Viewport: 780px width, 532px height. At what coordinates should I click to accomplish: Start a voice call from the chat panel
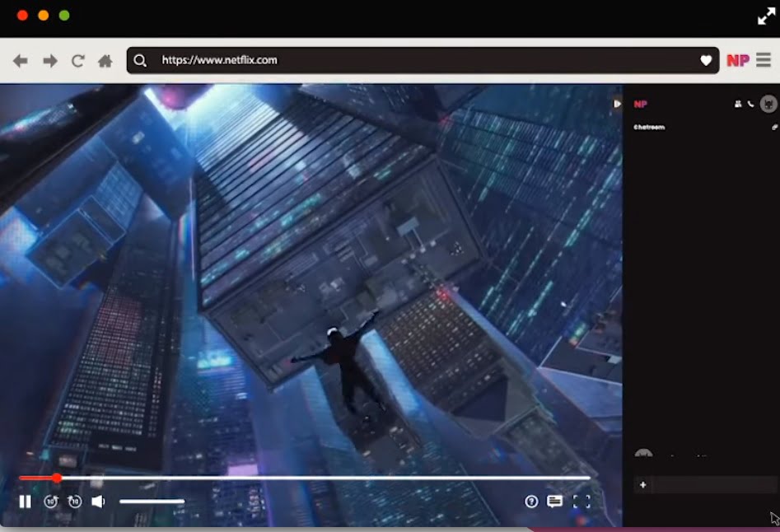750,104
